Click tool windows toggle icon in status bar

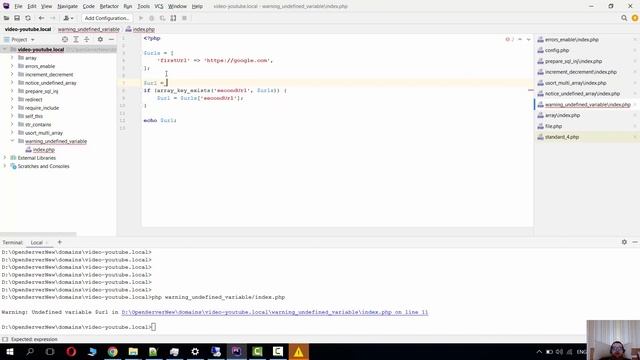[x=5, y=339]
